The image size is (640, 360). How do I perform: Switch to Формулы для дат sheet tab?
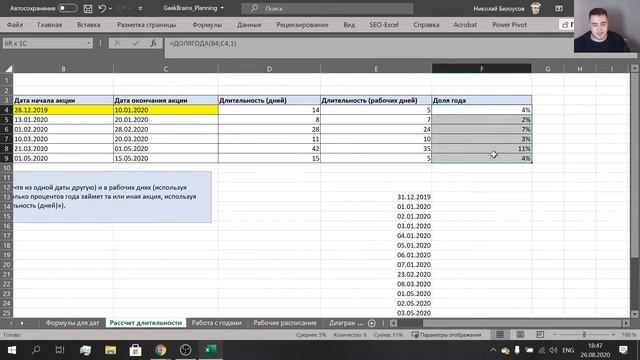tap(72, 323)
